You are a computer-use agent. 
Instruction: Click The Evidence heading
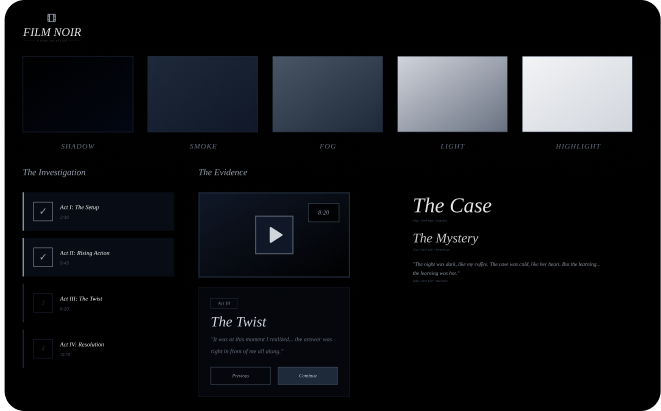click(223, 172)
